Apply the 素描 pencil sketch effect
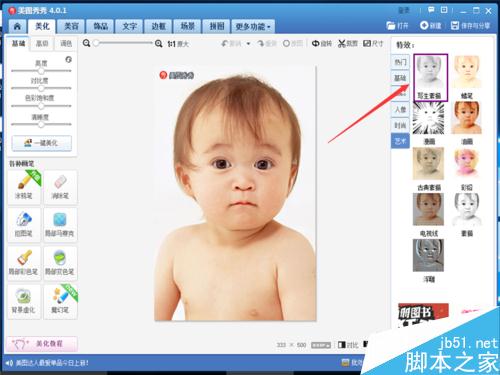Screen dimensions: 500x375 [467, 215]
